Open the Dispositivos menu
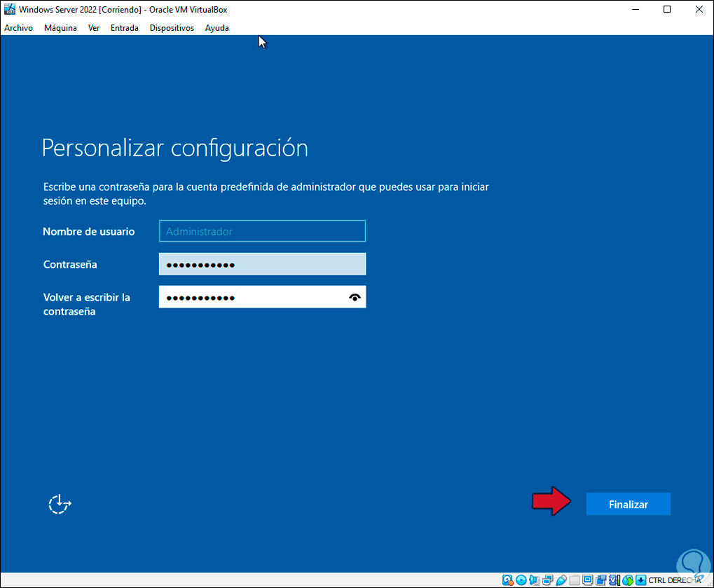This screenshot has height=588, width=714. [x=172, y=28]
